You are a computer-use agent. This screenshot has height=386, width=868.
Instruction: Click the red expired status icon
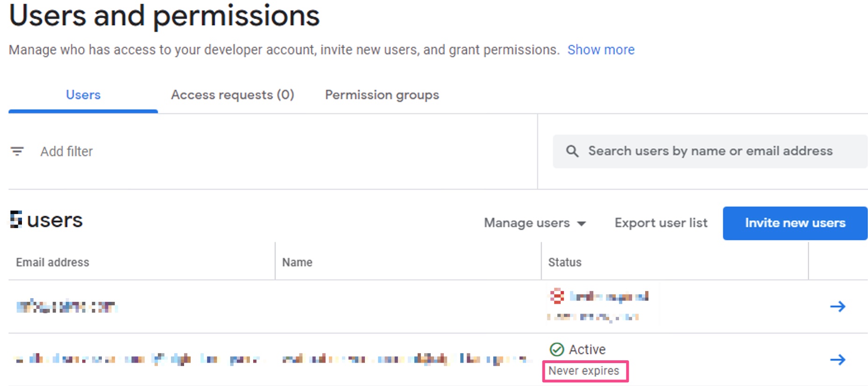click(x=556, y=296)
